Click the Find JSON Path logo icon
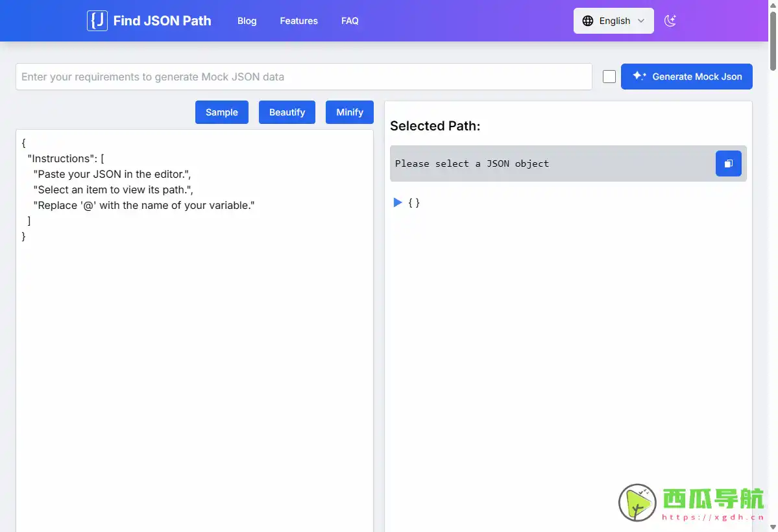 click(x=97, y=20)
